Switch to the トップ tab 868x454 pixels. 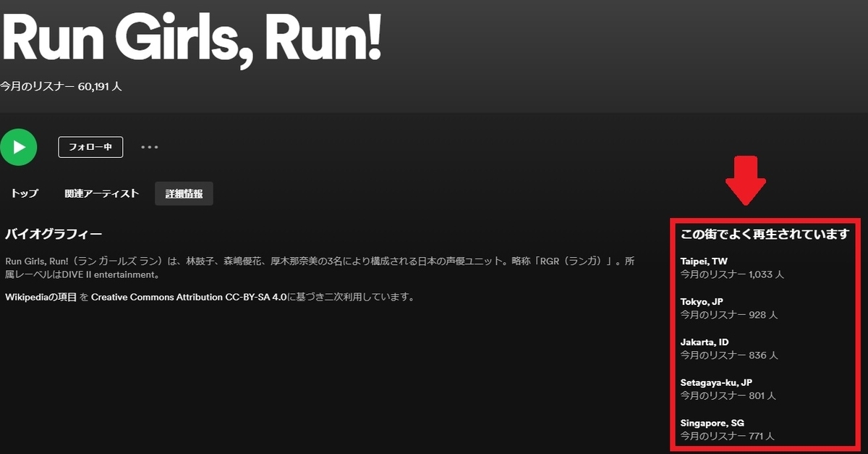(24, 193)
